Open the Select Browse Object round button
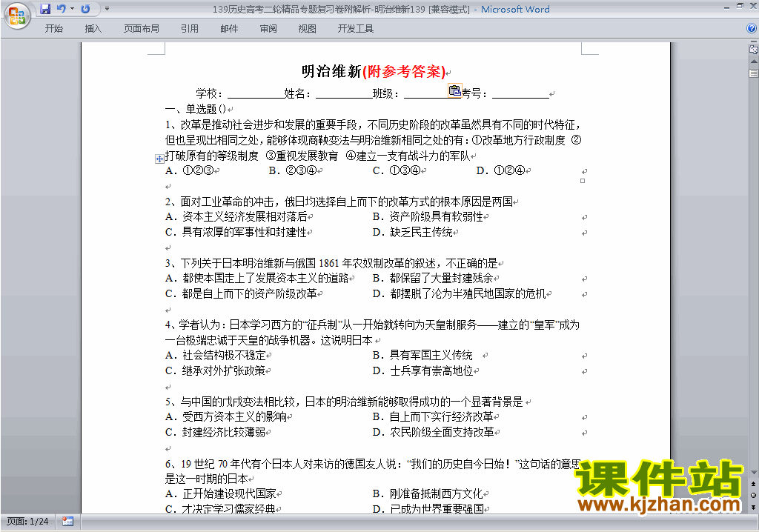The width and height of the screenshot is (759, 532). tap(754, 495)
